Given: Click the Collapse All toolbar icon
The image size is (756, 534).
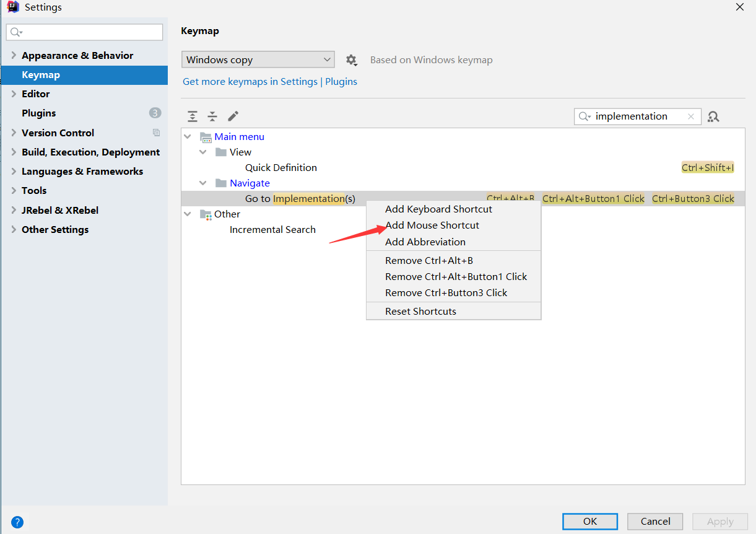Looking at the screenshot, I should [x=212, y=116].
